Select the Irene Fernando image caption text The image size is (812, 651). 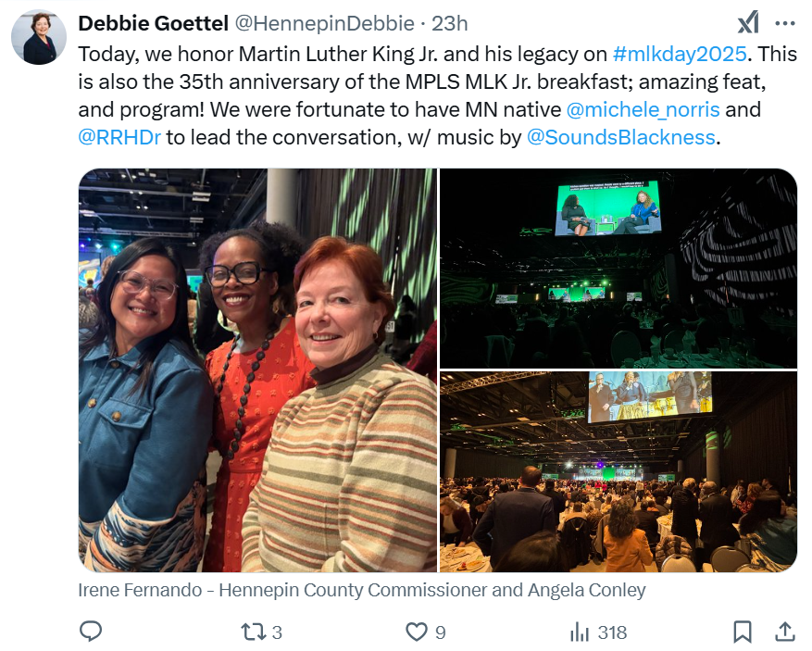[x=362, y=590]
